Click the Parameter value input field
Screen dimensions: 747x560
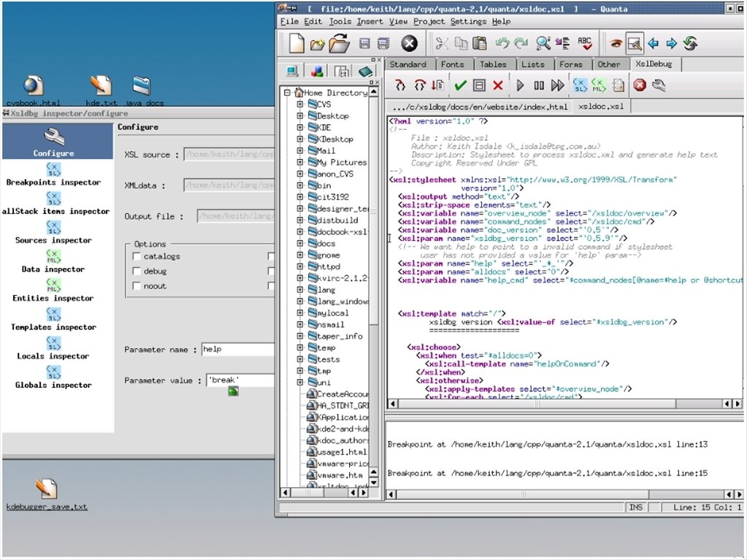click(240, 380)
